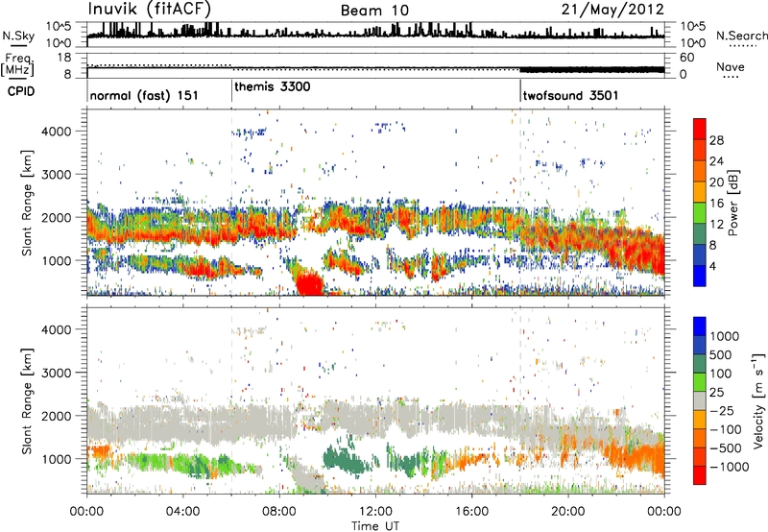This screenshot has width=768, height=532.
Task: Click velocity colorbar red segment below -1000
Action: (x=700, y=475)
